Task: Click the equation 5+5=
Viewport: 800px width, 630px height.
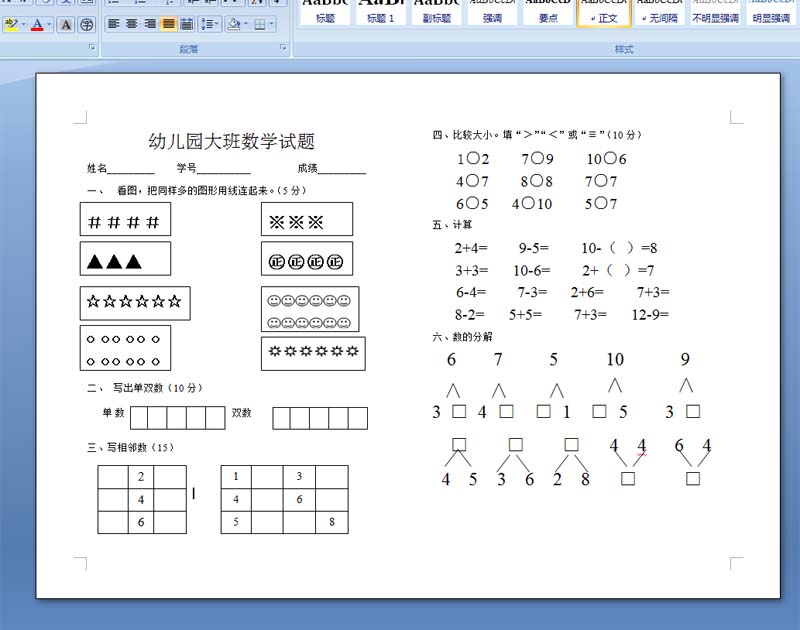Action: (x=525, y=315)
